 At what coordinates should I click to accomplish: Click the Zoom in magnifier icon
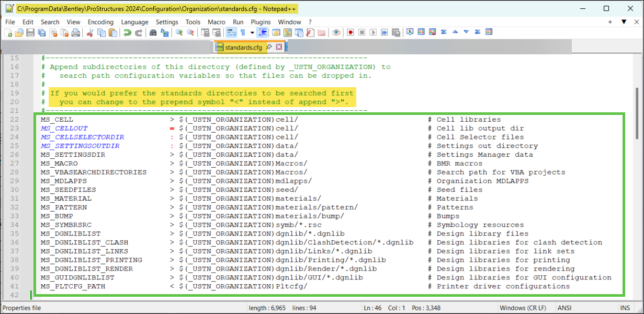(x=179, y=32)
